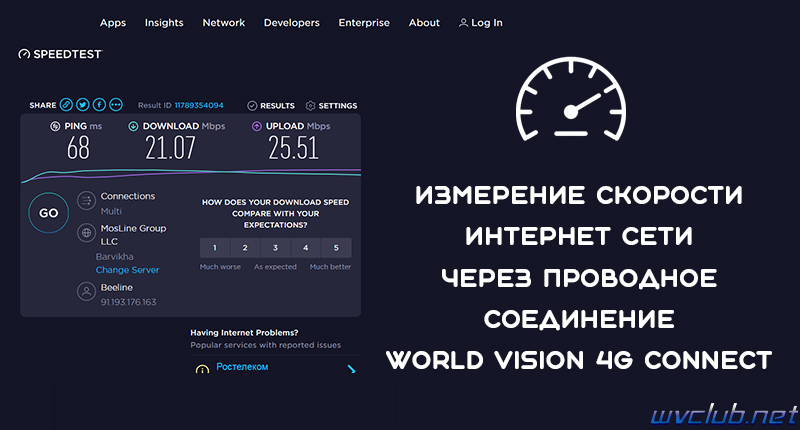Viewport: 800px width, 430px height.
Task: Share result on Facebook
Action: coord(99,105)
